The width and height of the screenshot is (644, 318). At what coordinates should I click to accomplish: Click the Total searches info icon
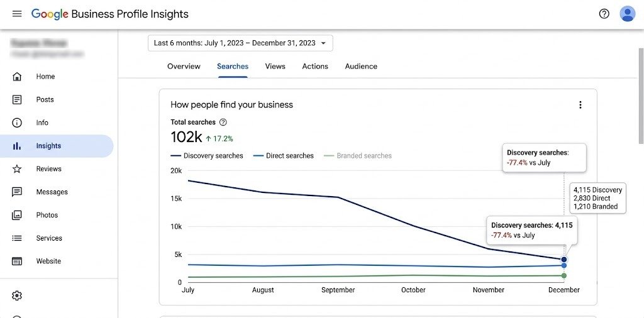(x=223, y=122)
